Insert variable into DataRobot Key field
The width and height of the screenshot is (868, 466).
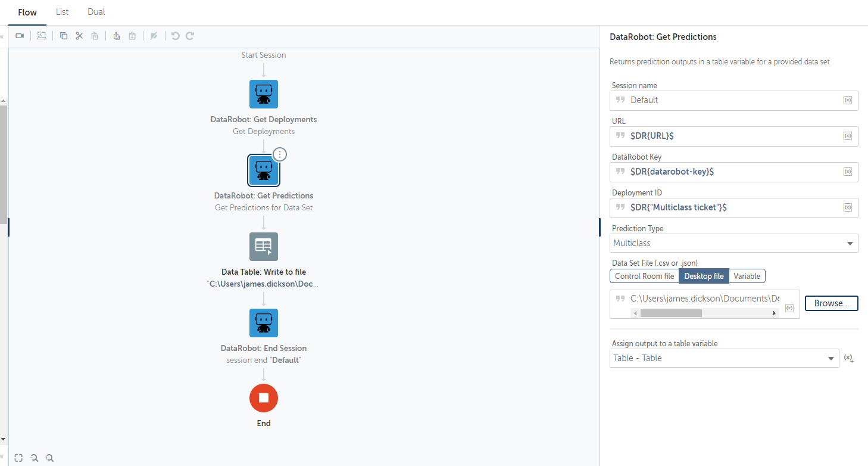(x=848, y=172)
